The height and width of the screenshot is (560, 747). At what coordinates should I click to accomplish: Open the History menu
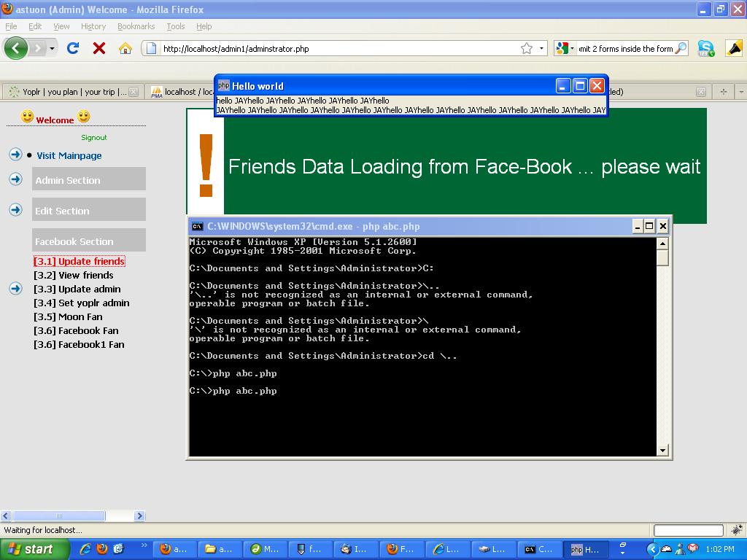coord(93,26)
